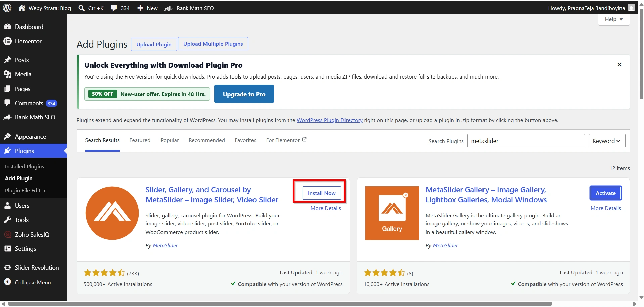The height and width of the screenshot is (307, 644).
Task: Switch to the Recommended tab
Action: coord(207,140)
